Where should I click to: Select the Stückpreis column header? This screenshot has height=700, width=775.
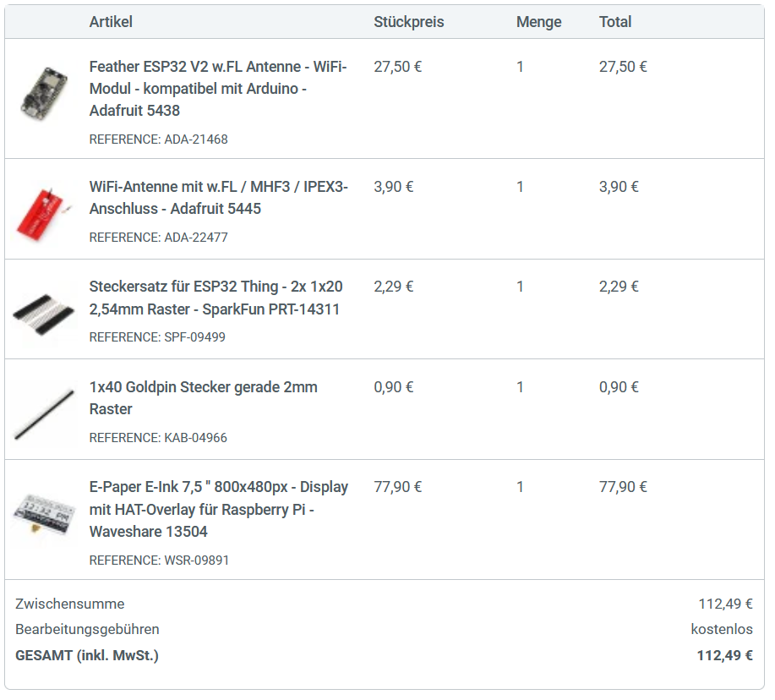click(409, 22)
